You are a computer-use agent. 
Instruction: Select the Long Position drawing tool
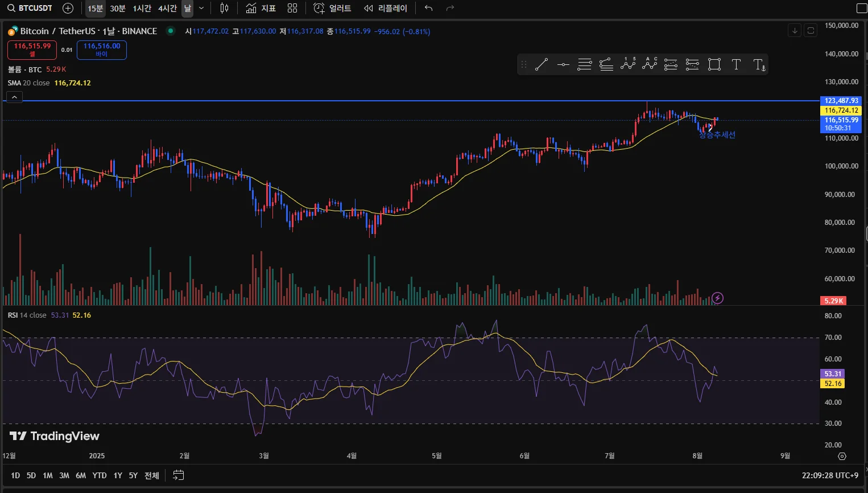tap(671, 65)
